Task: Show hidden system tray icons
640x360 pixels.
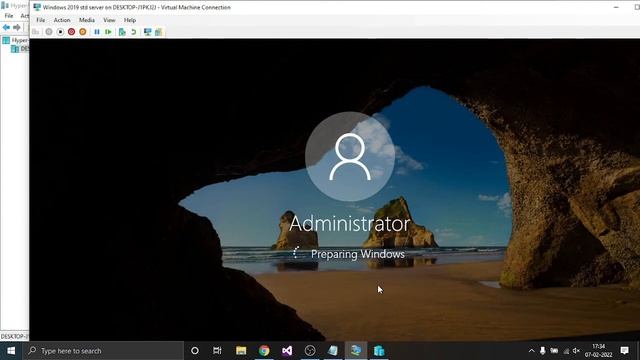Action: coord(531,351)
